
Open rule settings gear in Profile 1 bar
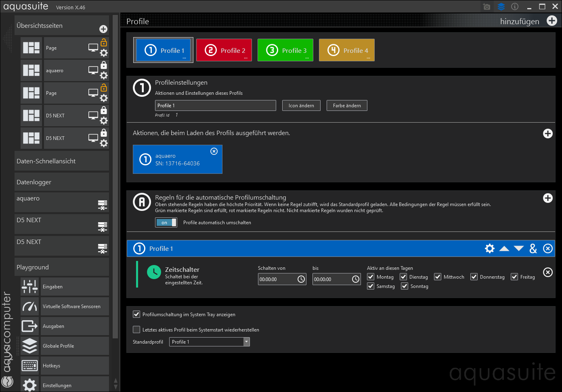click(x=489, y=248)
